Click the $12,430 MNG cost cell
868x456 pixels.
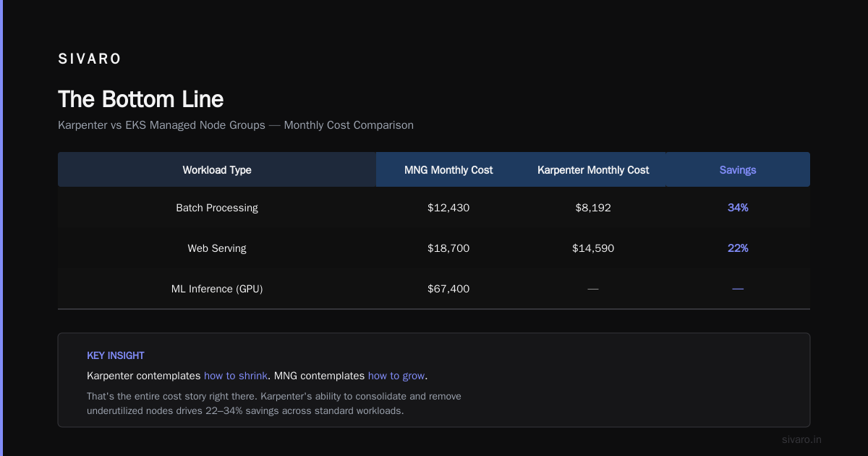coord(448,208)
